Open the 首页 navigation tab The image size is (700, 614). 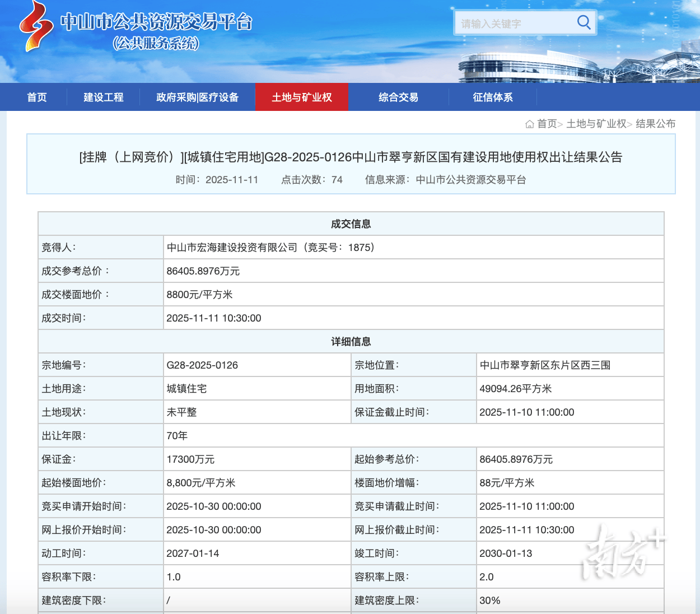pos(37,97)
